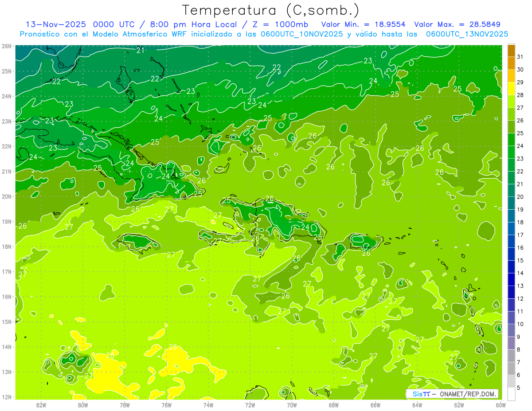The image size is (532, 411).
Task: Select the purple legend swatch between 9 and 10
Action: [512, 330]
